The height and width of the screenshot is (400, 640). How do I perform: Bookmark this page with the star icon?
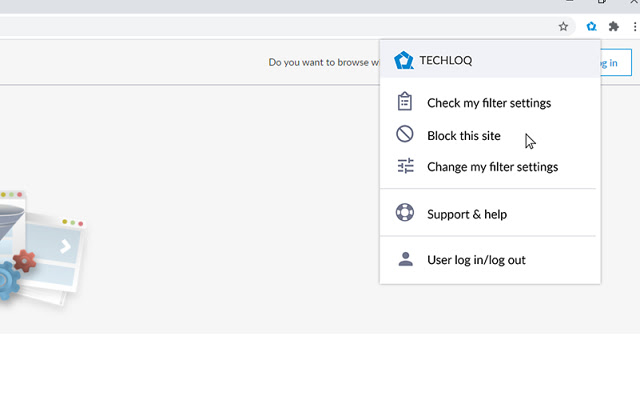click(563, 27)
